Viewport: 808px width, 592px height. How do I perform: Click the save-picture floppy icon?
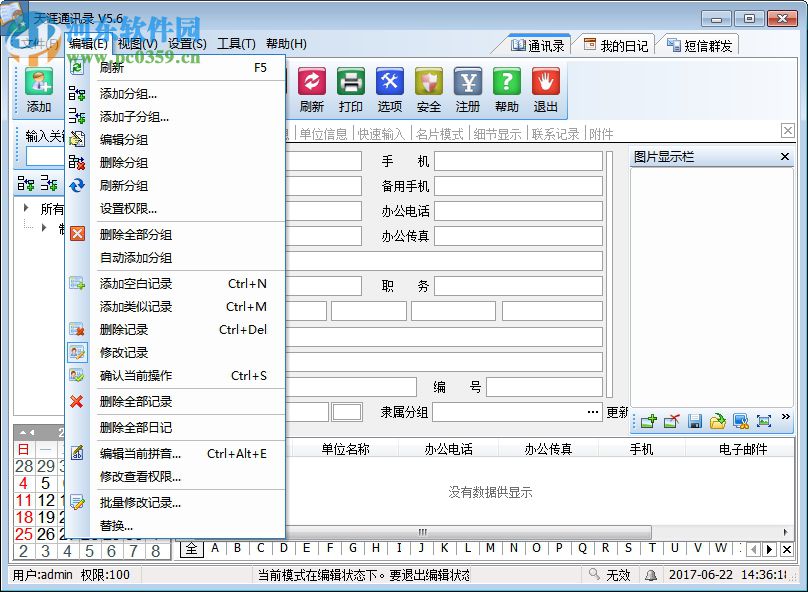(695, 421)
